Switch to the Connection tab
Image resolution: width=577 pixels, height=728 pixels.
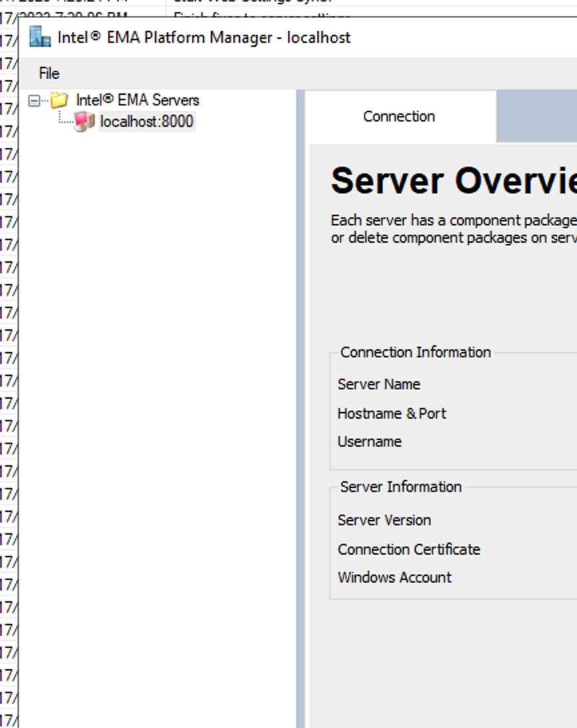coord(398,116)
